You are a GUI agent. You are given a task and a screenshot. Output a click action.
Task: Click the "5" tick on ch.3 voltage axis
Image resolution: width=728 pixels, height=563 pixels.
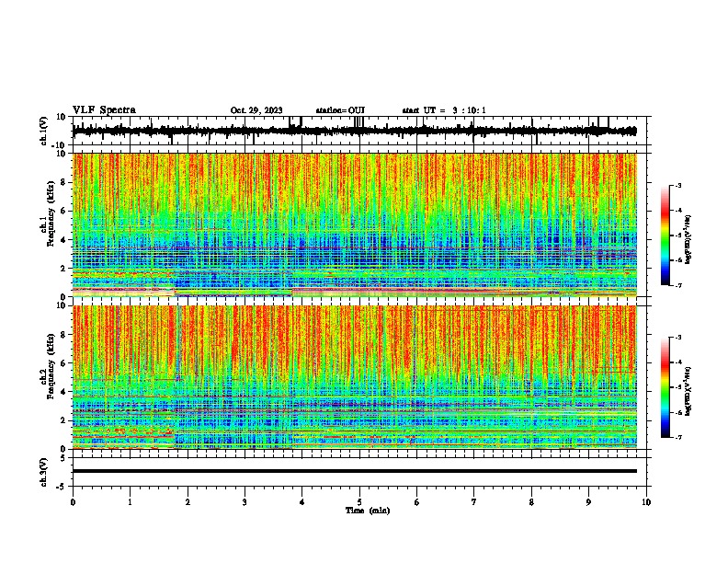(63, 458)
